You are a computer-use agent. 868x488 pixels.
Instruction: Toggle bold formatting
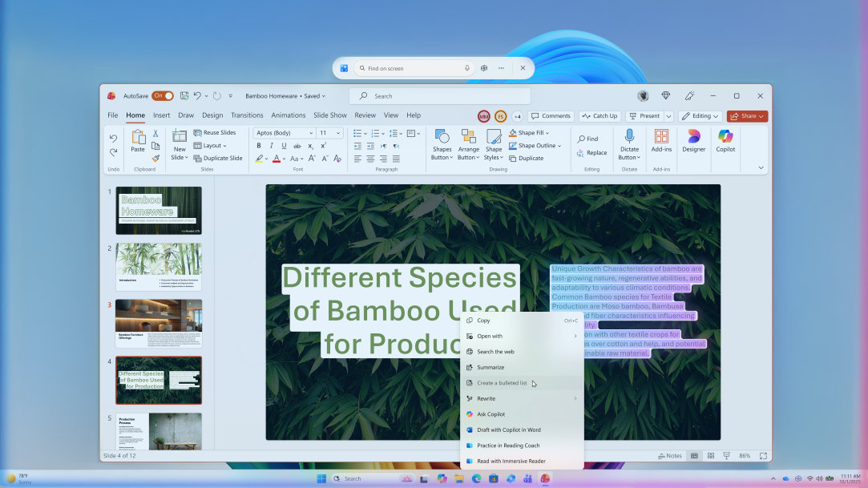tap(259, 145)
